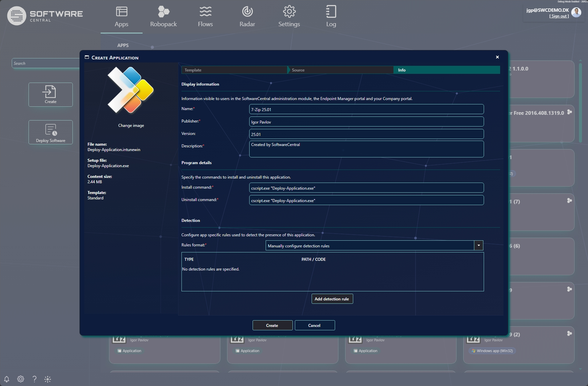
Task: Click the application image thumbnail
Action: tap(131, 90)
